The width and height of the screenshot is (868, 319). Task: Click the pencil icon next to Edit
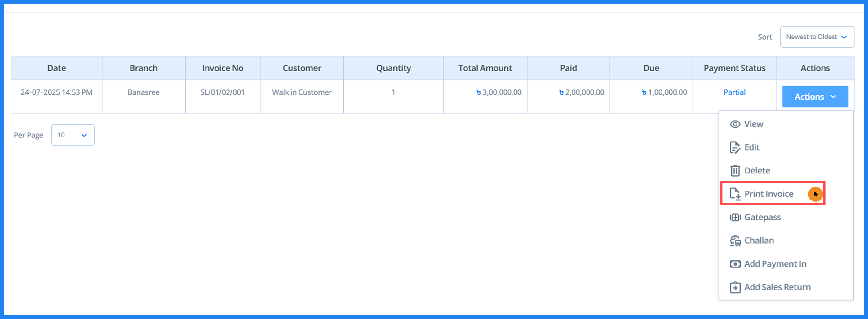point(735,147)
